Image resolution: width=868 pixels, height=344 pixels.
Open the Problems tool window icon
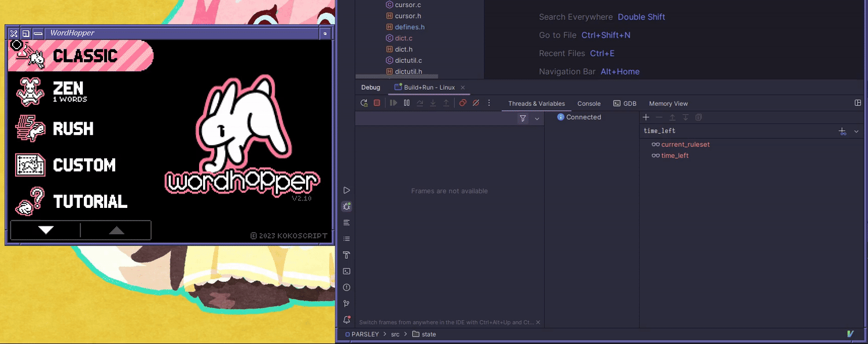tap(347, 287)
